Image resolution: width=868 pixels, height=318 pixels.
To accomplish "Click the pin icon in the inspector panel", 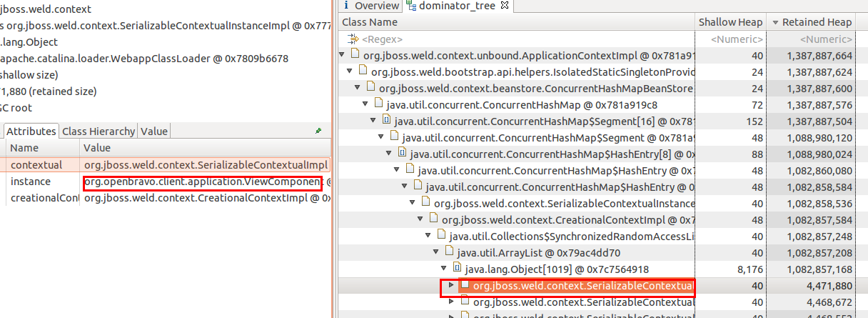I will click(x=318, y=131).
